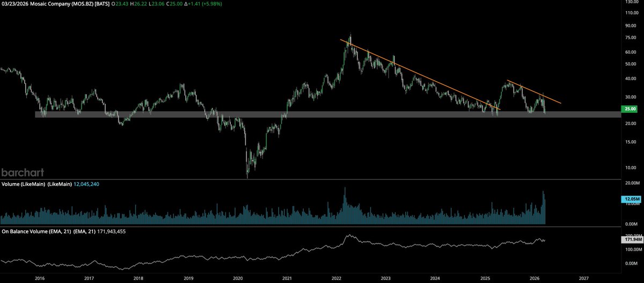Click the 2016 year label on time axis
The image size is (644, 283).
(39, 279)
